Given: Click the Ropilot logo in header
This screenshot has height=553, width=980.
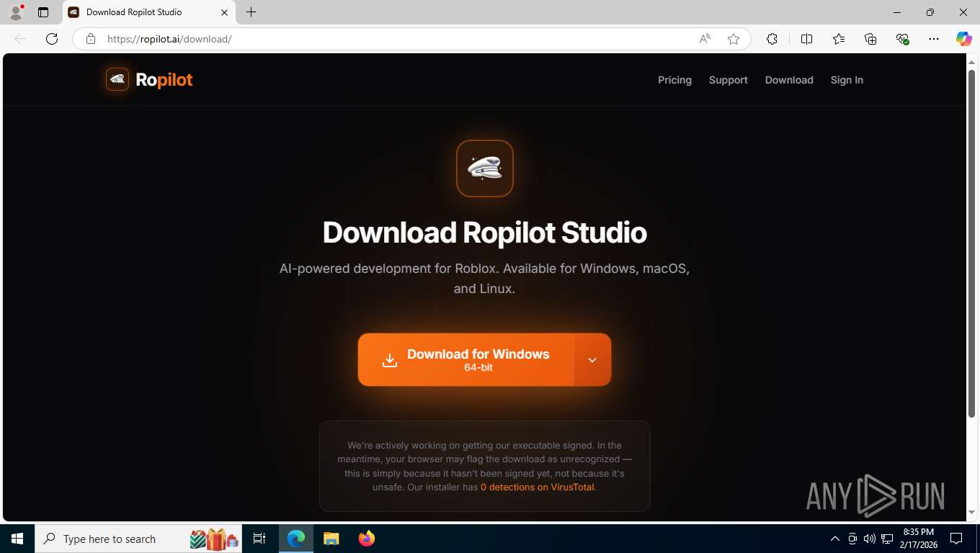Looking at the screenshot, I should tap(149, 79).
